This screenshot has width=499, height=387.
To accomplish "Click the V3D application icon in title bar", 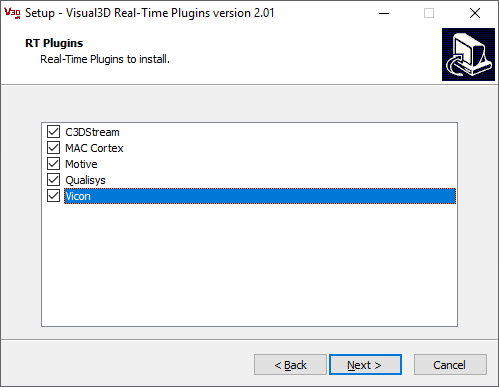I will 12,13.
